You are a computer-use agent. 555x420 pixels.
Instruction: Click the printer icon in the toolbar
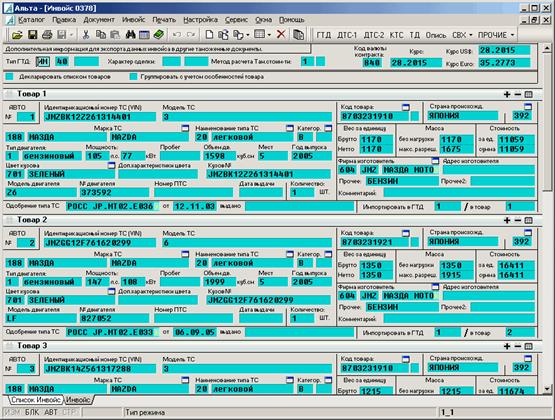pos(47,35)
